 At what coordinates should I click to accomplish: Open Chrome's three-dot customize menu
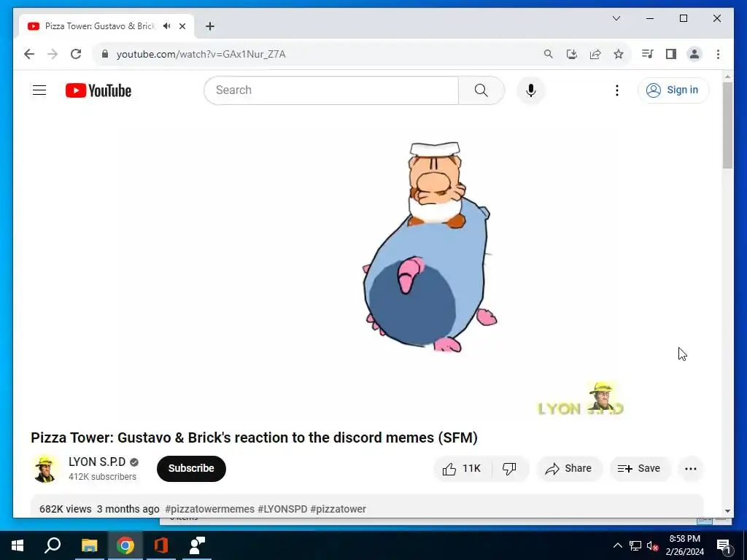pyautogui.click(x=718, y=54)
